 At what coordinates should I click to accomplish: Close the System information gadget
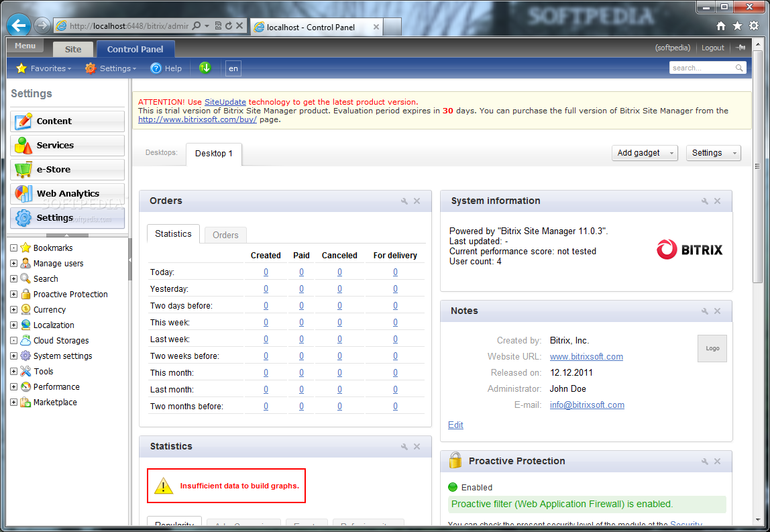pyautogui.click(x=718, y=201)
